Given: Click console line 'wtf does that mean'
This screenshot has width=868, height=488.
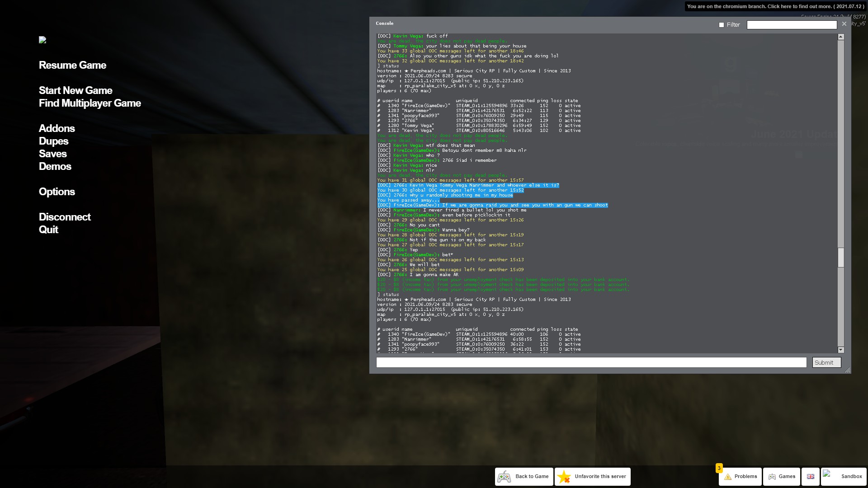Looking at the screenshot, I should tap(426, 145).
